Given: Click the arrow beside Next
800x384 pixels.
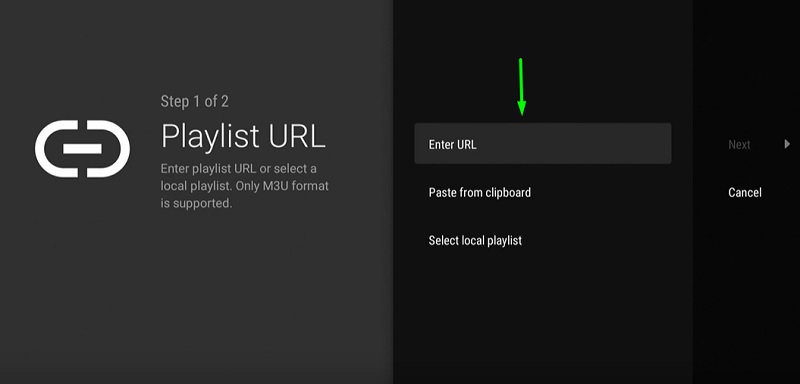Looking at the screenshot, I should coord(787,144).
